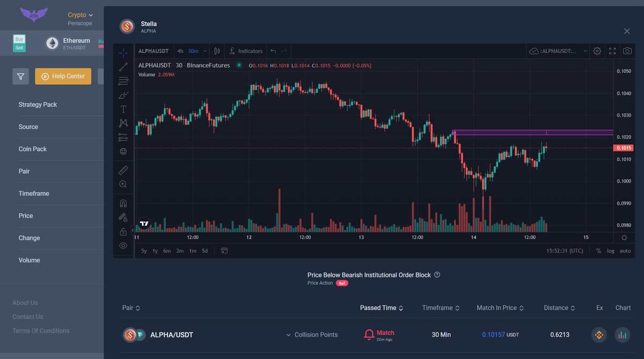Hide all drawings with eye icon
644x359 pixels.
pos(123,246)
